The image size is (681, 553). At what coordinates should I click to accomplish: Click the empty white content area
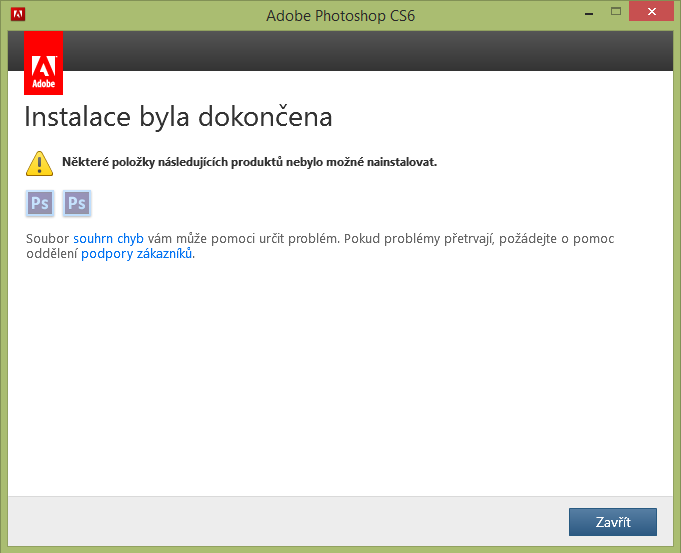point(340,380)
